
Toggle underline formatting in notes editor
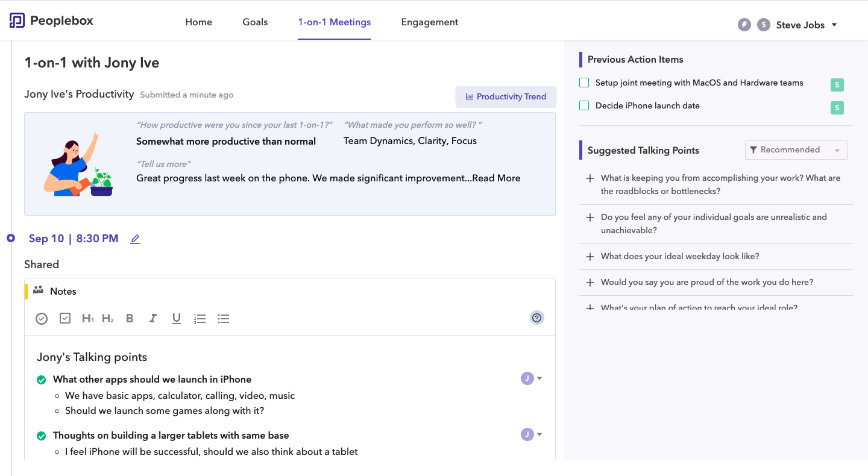pos(176,318)
